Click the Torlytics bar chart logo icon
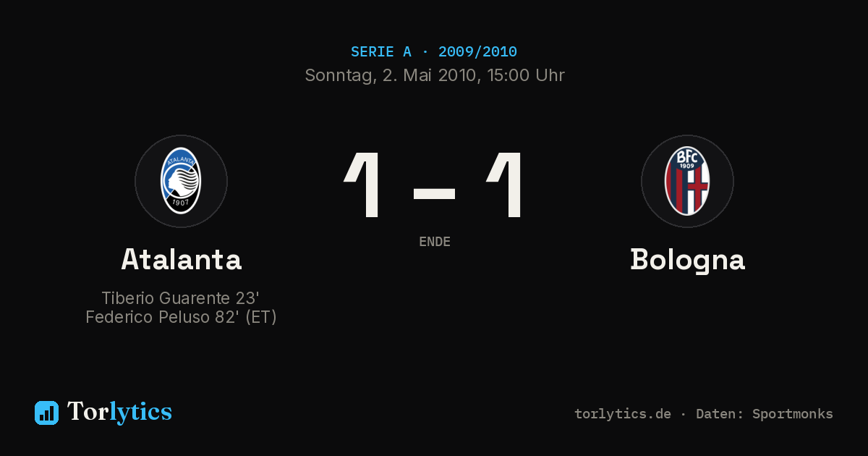Screen dimensions: 868x456 46,413
